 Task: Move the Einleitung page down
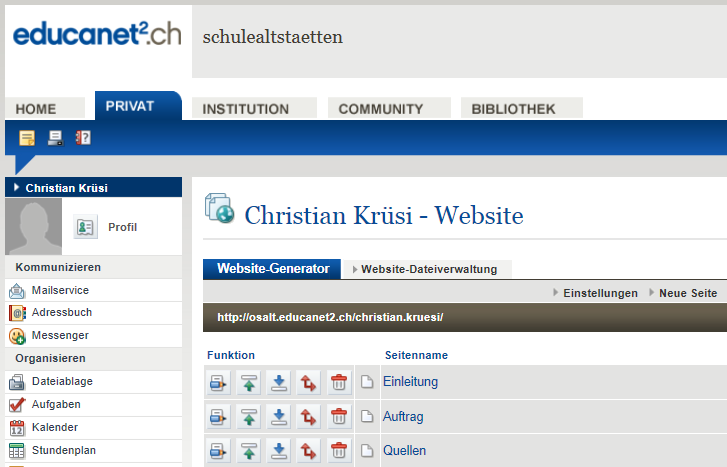(x=279, y=382)
